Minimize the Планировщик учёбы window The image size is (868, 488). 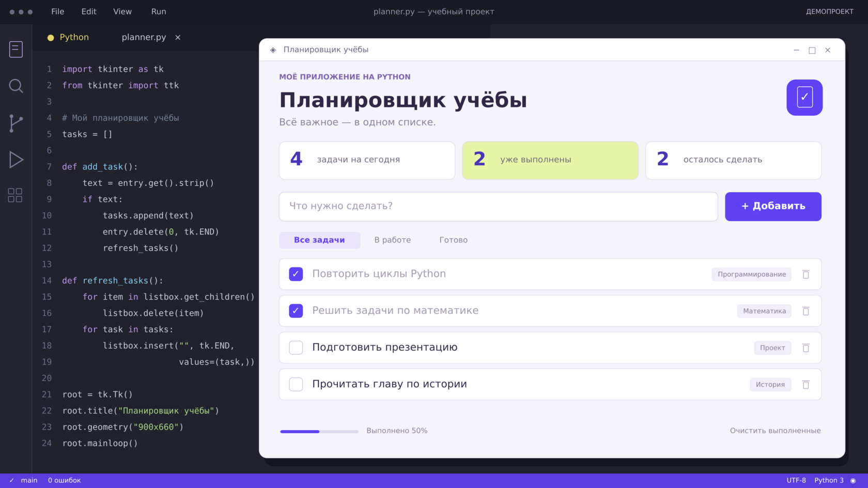[796, 50]
